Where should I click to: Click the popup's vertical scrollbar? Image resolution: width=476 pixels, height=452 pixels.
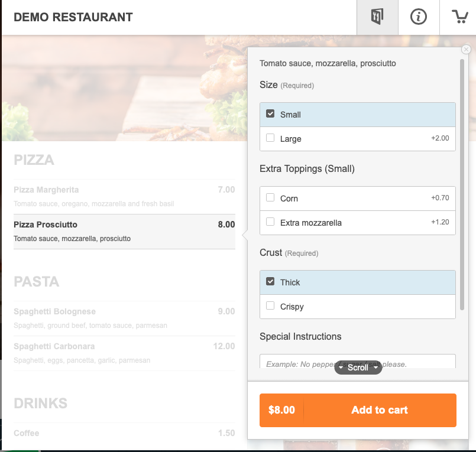pyautogui.click(x=462, y=184)
